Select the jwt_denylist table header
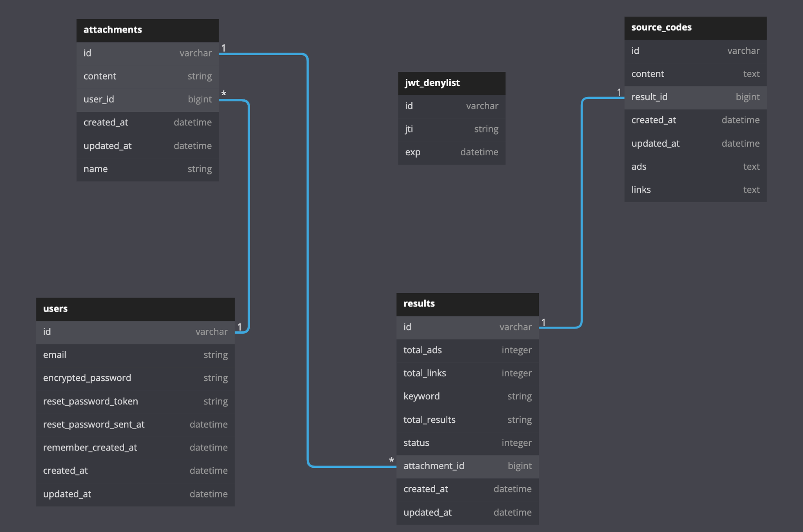 (451, 83)
